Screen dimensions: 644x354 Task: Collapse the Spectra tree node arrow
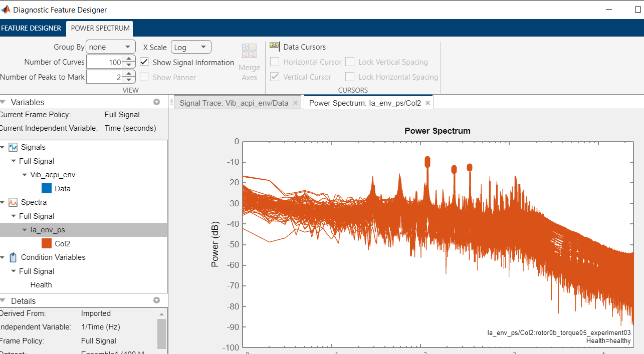(x=3, y=202)
